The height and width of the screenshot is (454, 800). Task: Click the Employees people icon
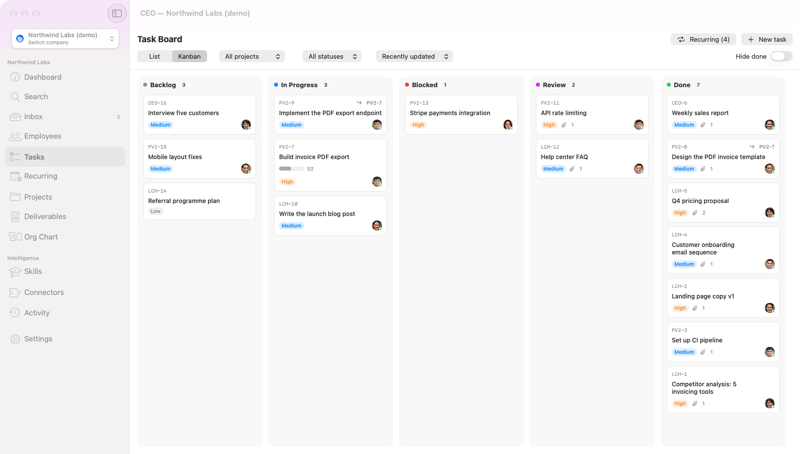15,136
